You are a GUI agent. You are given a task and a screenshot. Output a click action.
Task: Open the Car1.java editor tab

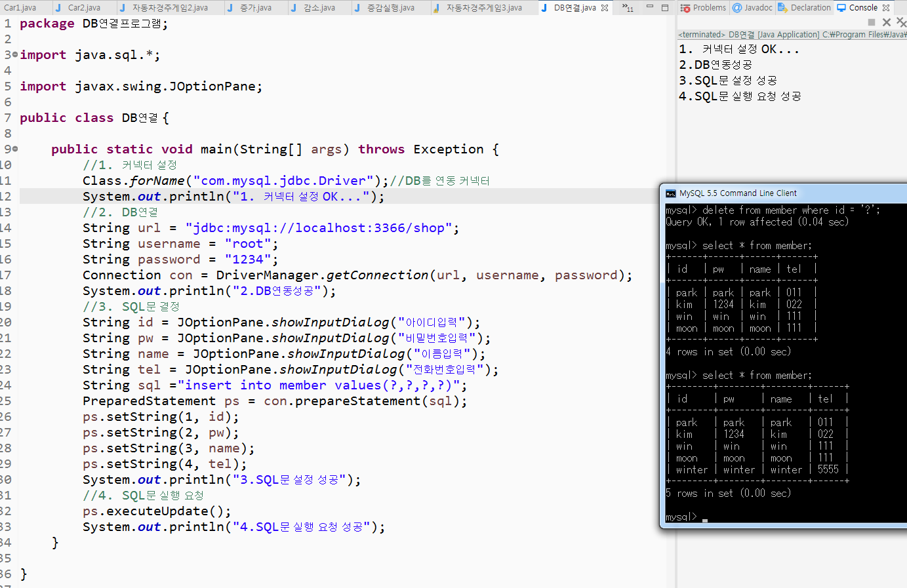pyautogui.click(x=20, y=8)
